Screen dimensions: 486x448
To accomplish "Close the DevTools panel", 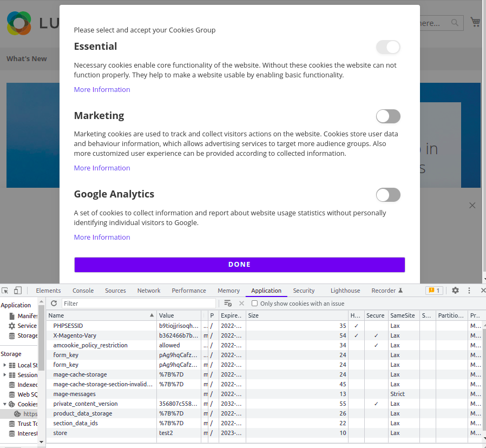I will tap(483, 291).
